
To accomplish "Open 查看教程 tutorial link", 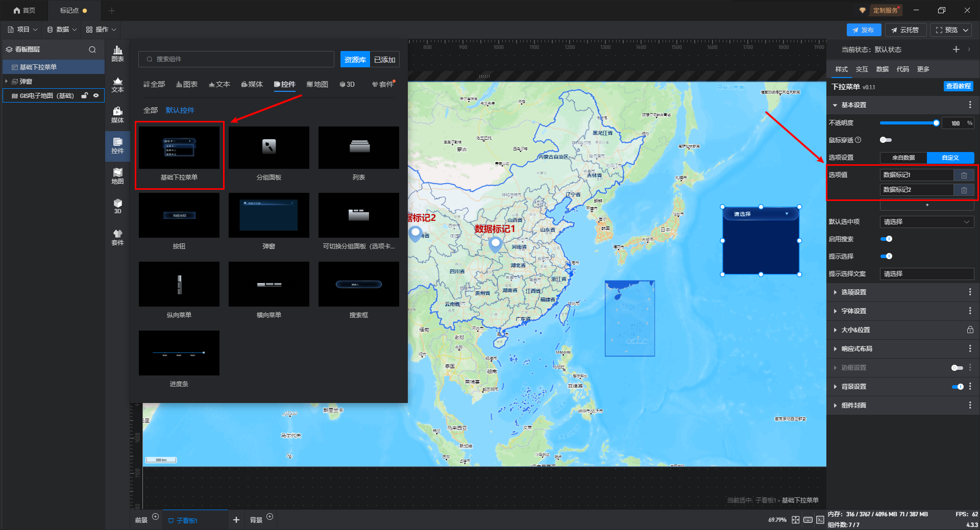I will tap(958, 86).
